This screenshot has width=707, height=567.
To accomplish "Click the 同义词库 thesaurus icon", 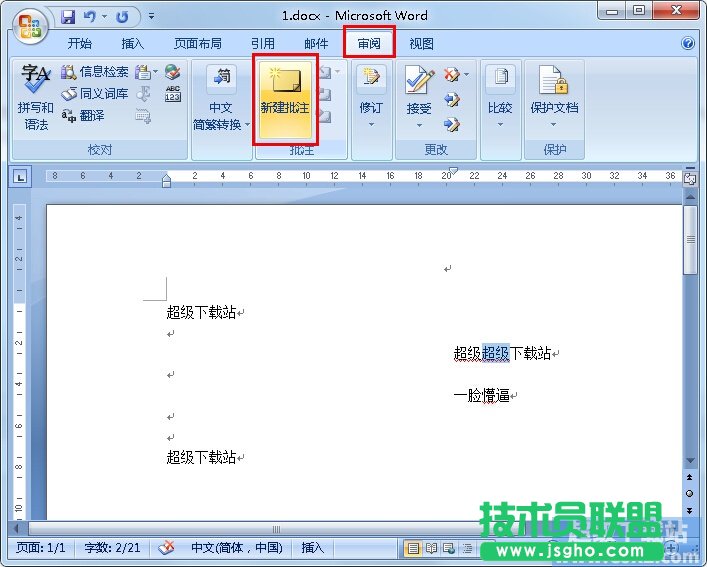I will tap(94, 93).
